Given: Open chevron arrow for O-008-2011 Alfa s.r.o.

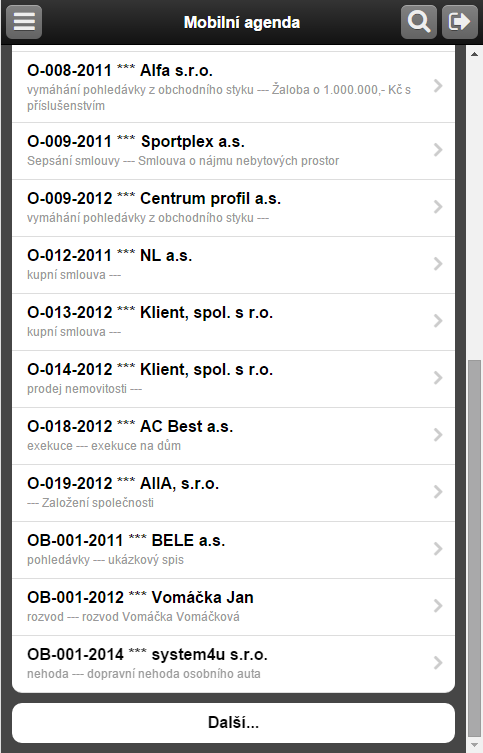Looking at the screenshot, I should [438, 86].
